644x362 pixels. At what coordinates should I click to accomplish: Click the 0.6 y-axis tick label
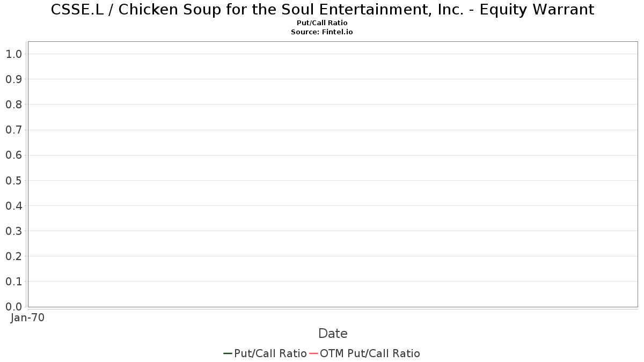pos(13,155)
